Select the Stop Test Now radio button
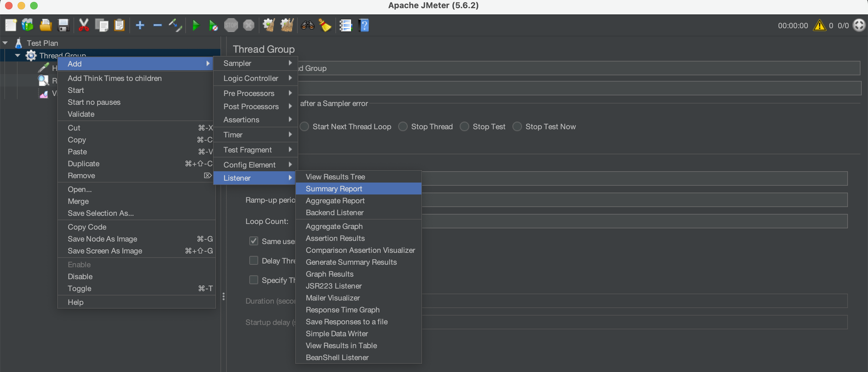868x372 pixels. click(x=517, y=127)
